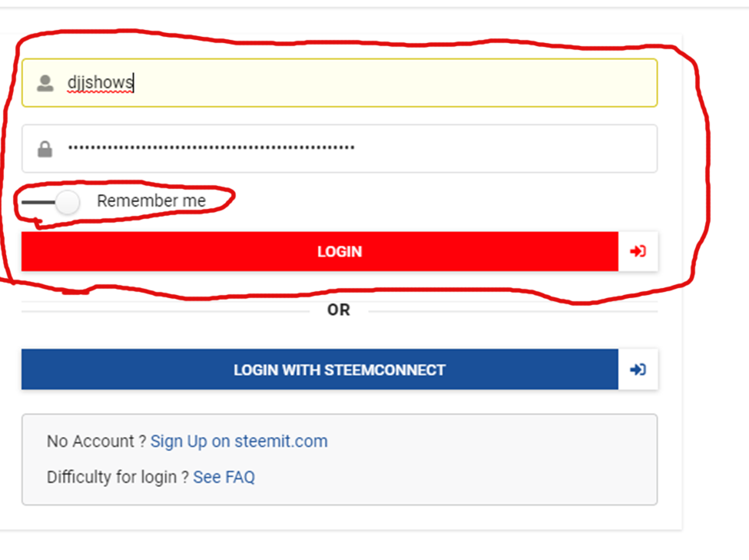Image resolution: width=749 pixels, height=560 pixels.
Task: Focus the masked password input field
Action: (x=340, y=148)
